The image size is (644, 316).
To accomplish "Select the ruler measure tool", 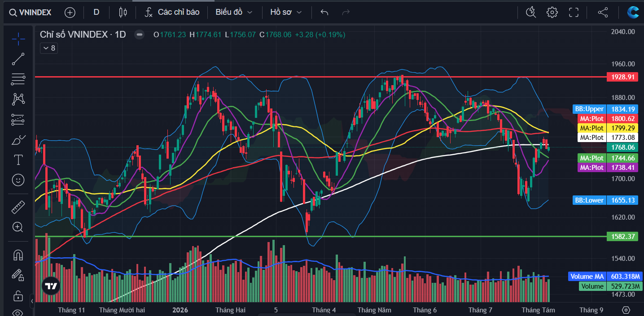I will (18, 207).
